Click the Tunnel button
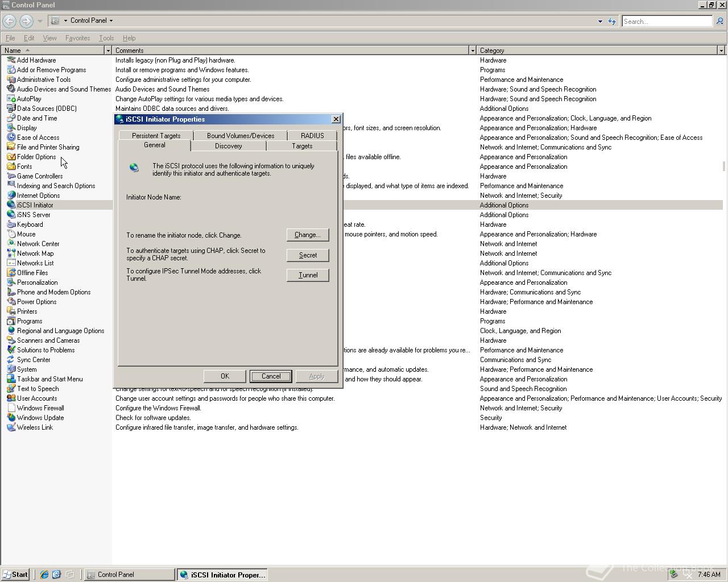 (308, 275)
